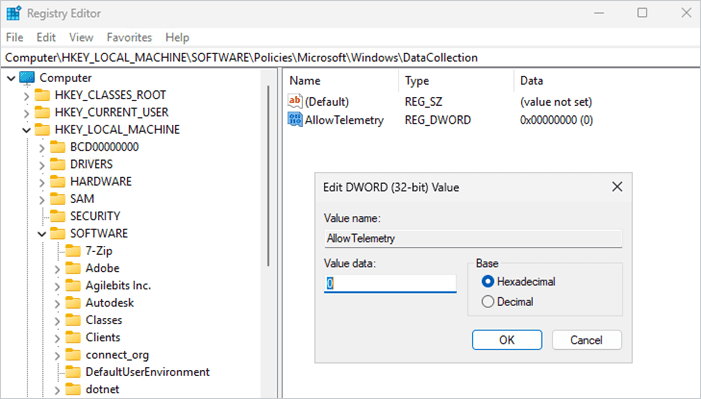The height and width of the screenshot is (399, 701).
Task: Expand the dotnet key chevron
Action: pyautogui.click(x=57, y=390)
